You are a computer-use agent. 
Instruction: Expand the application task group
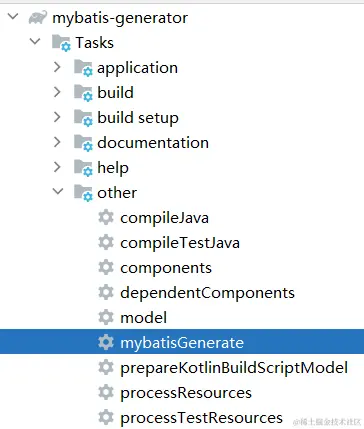57,67
